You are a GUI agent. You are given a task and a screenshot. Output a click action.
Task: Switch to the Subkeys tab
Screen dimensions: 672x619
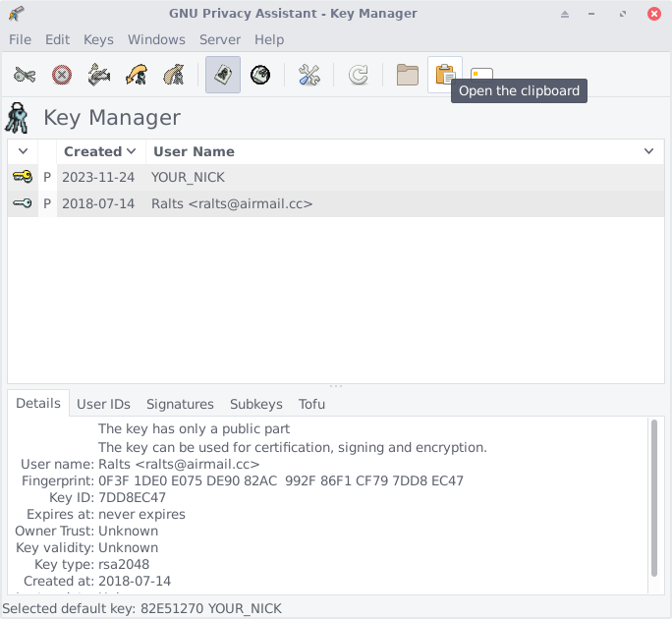click(255, 404)
